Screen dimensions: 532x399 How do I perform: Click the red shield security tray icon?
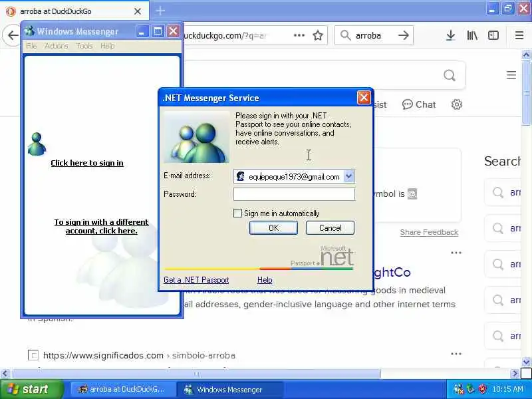click(481, 389)
